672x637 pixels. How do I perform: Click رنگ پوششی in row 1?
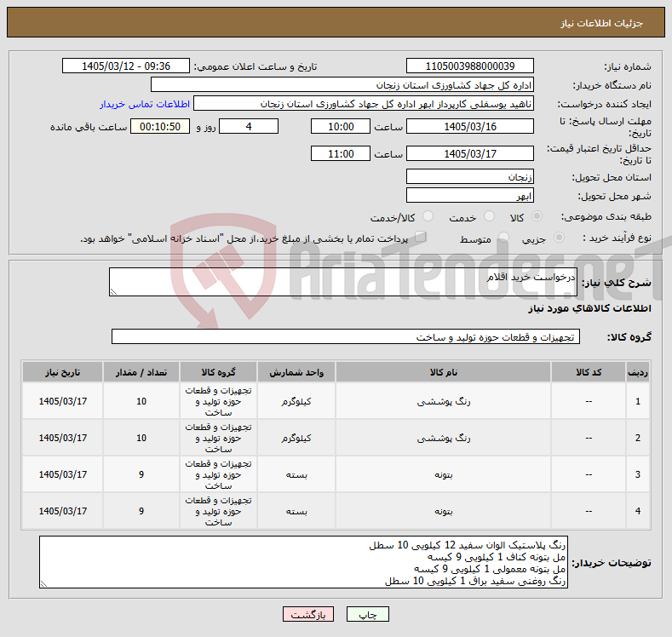click(x=443, y=401)
